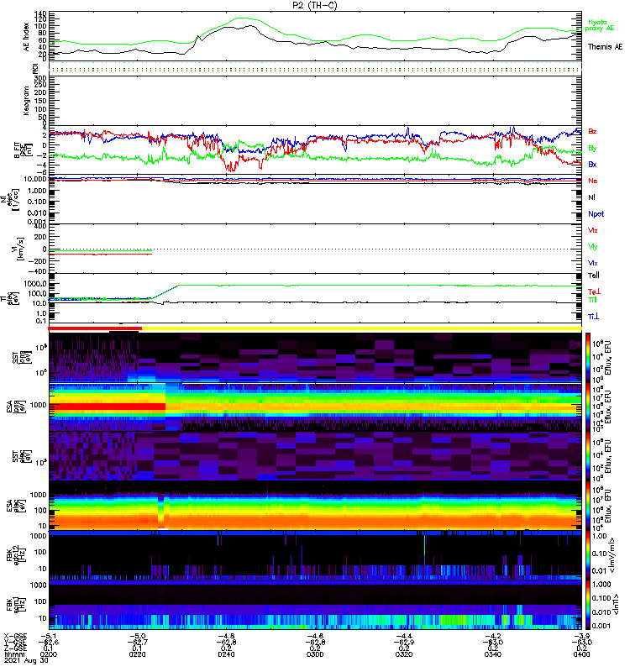Click the 0200 time tick label
Screen dimensions: 630x672
(x=48, y=654)
